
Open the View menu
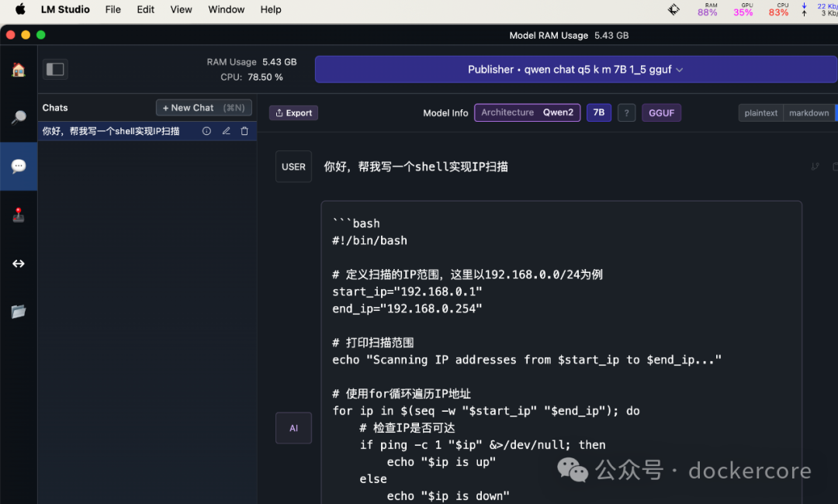pos(181,9)
